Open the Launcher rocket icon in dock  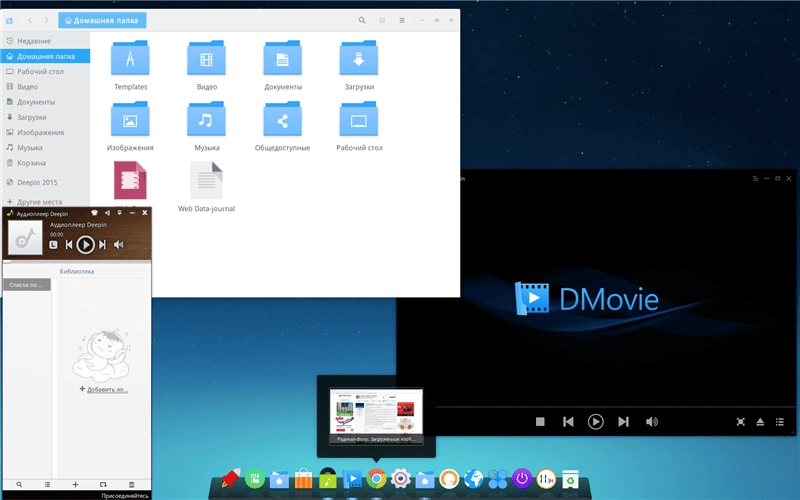(x=231, y=479)
